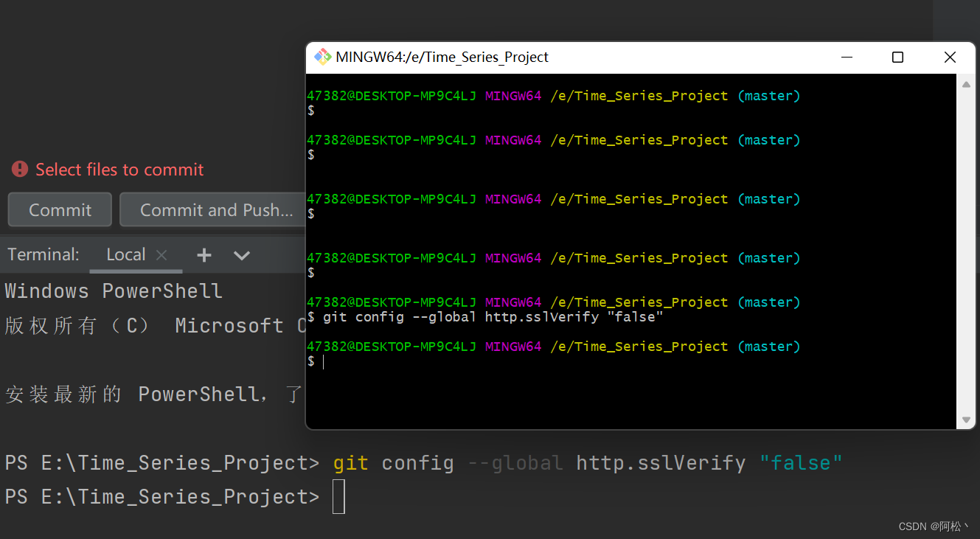Click the Commit and Push button
Viewport: 980px width, 539px height.
212,210
